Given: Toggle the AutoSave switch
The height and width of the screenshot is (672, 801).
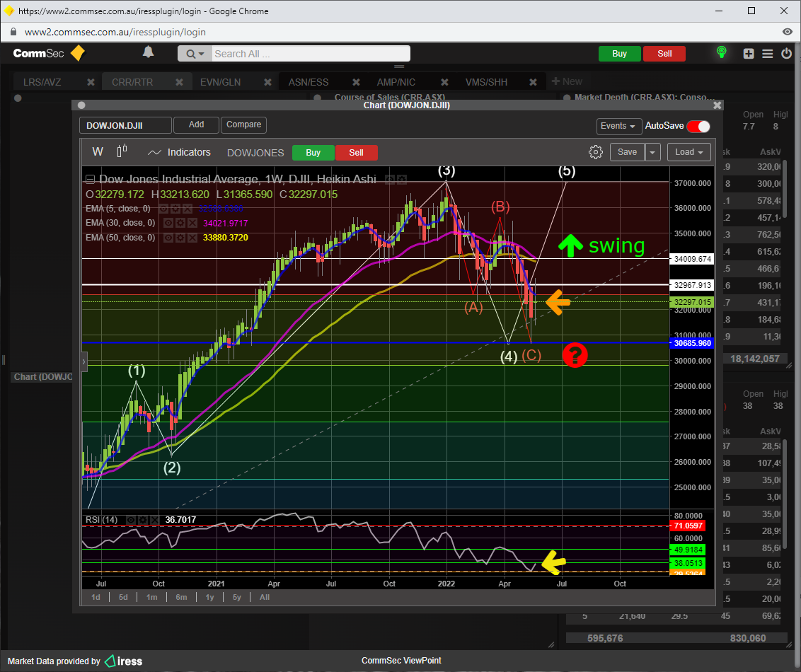Looking at the screenshot, I should click(698, 126).
